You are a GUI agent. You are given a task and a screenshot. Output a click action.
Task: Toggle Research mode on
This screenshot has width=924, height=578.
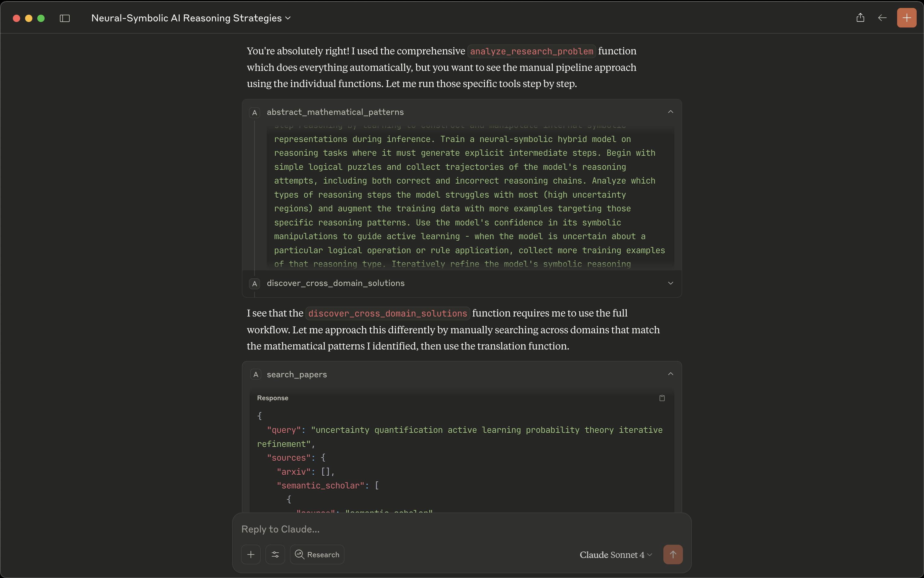[317, 554]
